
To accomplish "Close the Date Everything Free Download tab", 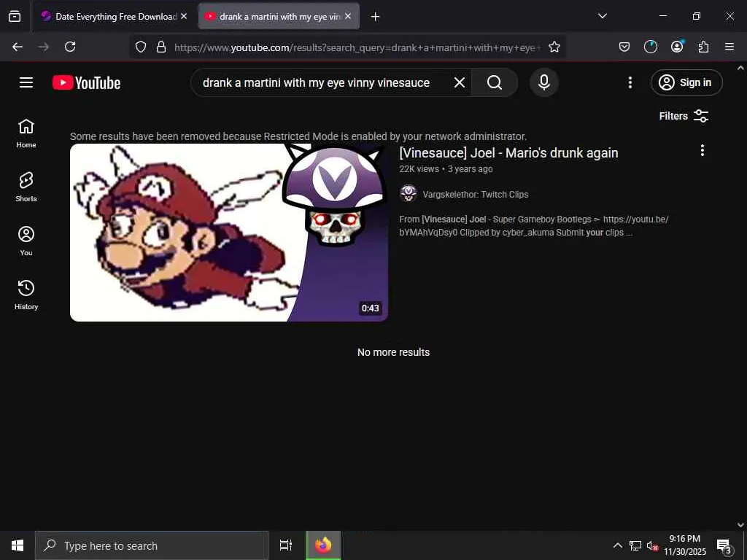I will point(184,16).
